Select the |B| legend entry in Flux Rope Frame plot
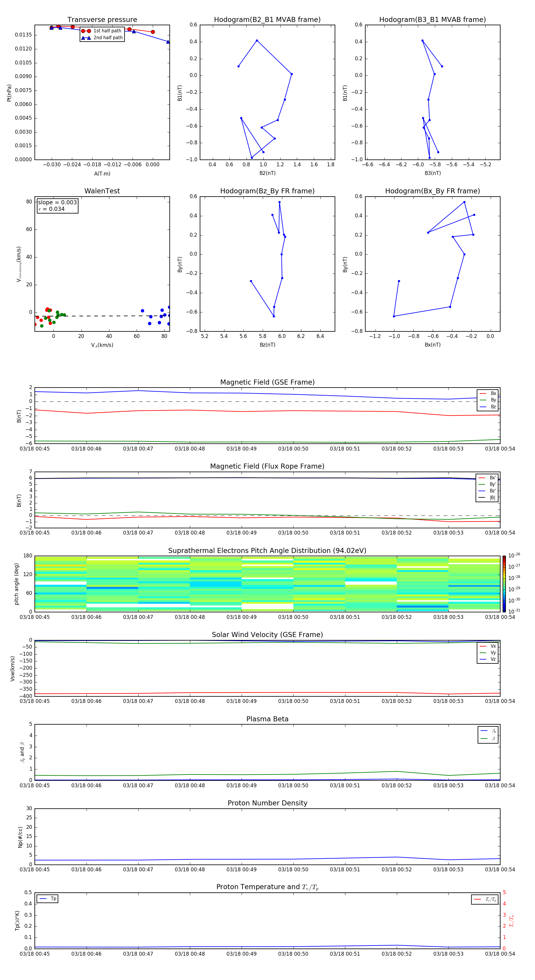This screenshot has width=535, height=980. [487, 498]
